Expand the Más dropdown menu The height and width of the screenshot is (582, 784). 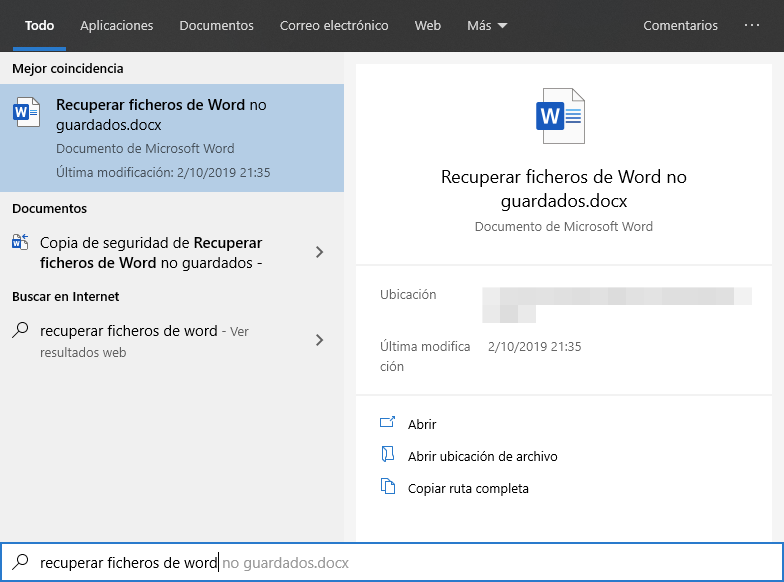tap(487, 26)
